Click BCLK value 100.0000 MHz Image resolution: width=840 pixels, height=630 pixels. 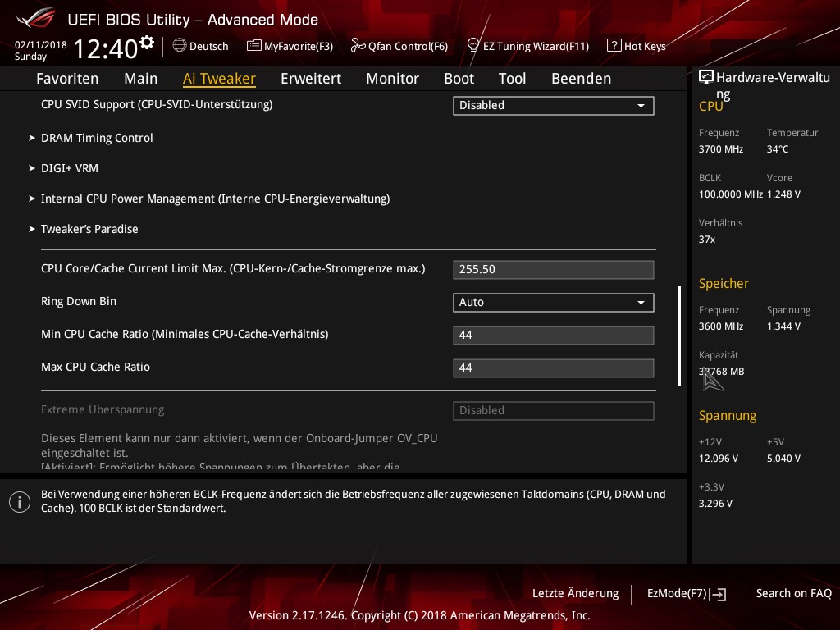click(731, 194)
